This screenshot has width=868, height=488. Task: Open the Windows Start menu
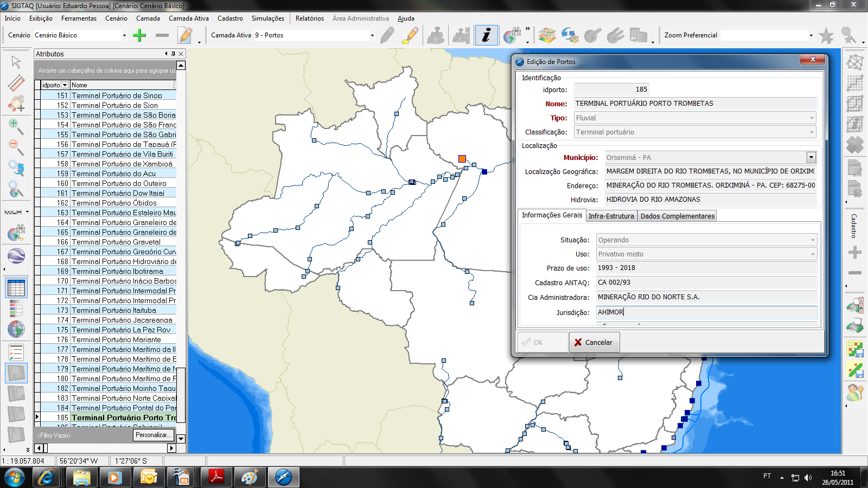point(15,478)
